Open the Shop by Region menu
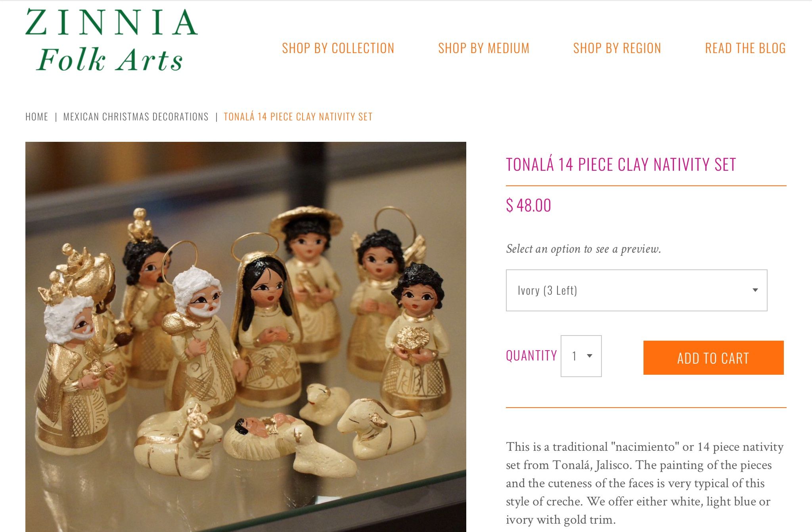 617,48
